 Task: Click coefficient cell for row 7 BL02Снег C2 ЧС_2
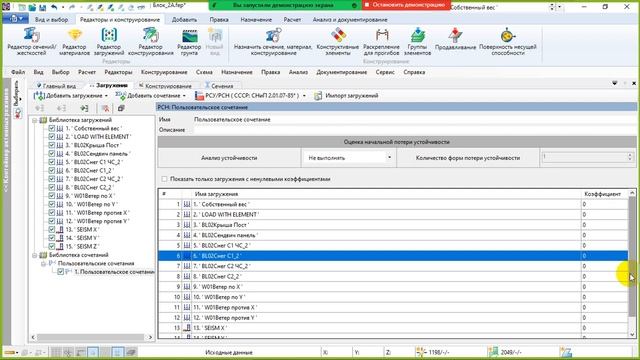pyautogui.click(x=604, y=266)
